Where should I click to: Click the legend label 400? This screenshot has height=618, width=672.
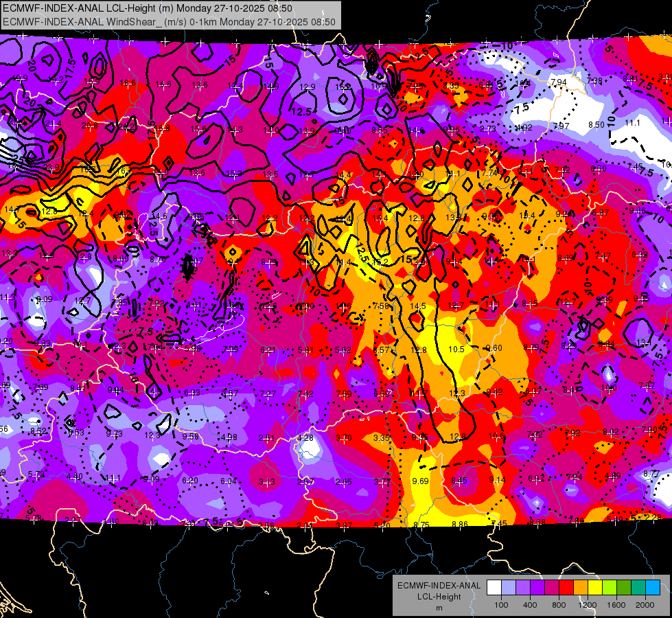530,605
